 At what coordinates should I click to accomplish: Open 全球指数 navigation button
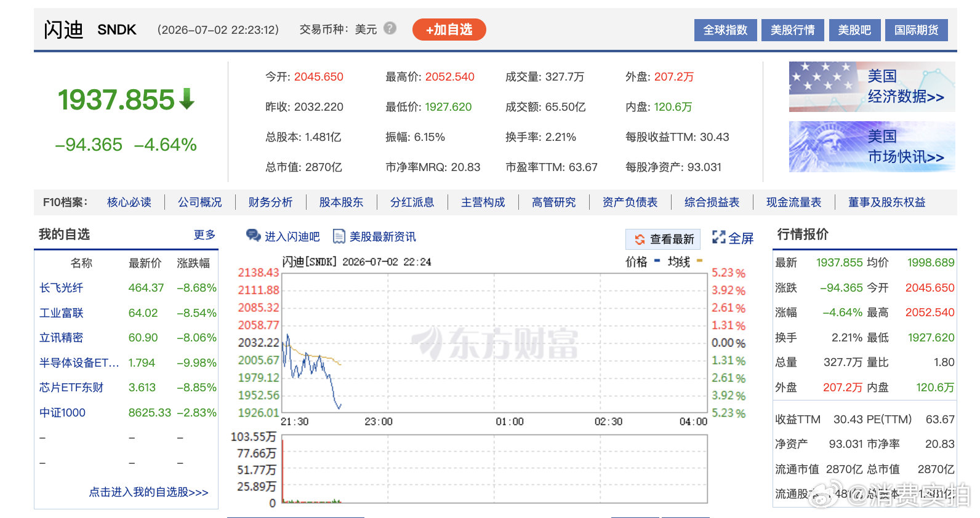point(725,30)
